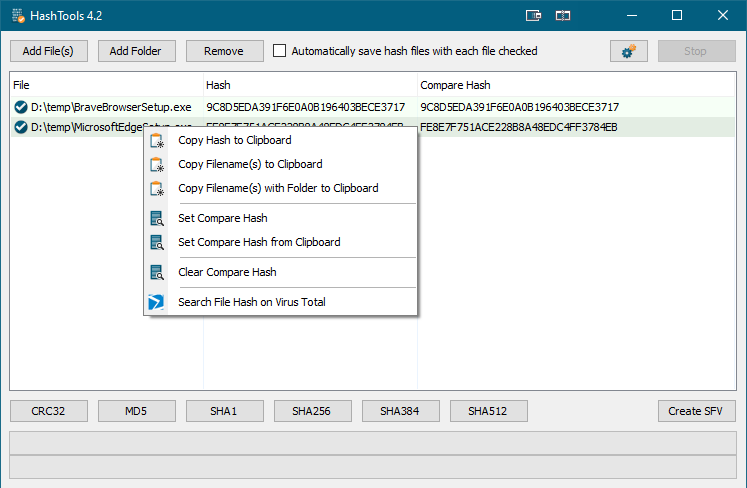The height and width of the screenshot is (488, 747).
Task: Select Copy Filename(s) with Folder to Clipboard
Action: click(x=277, y=188)
